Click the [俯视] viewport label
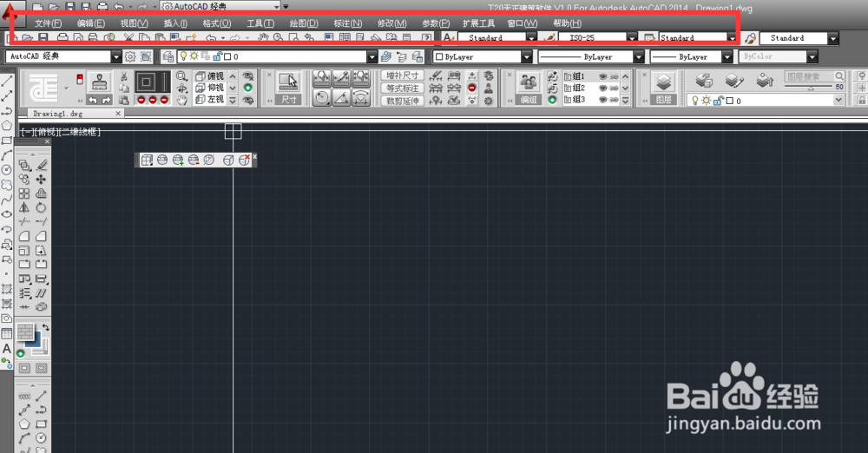 [47, 132]
